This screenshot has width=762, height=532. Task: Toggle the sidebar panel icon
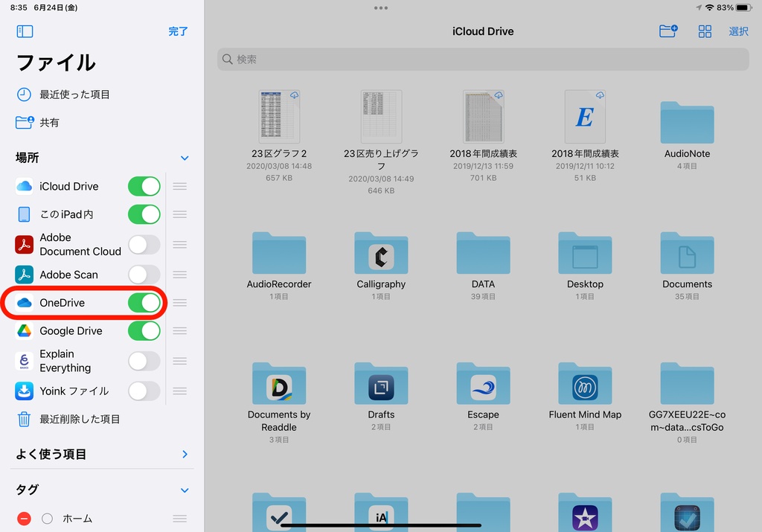(25, 31)
